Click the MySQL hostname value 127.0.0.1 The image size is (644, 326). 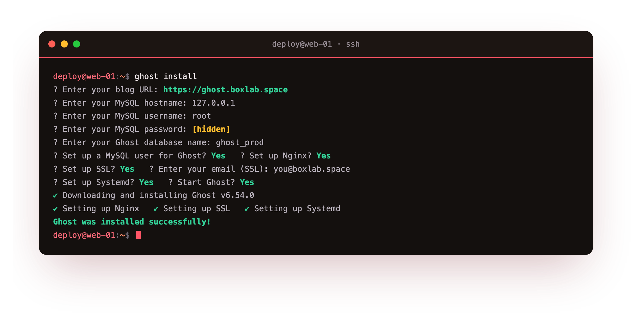213,103
